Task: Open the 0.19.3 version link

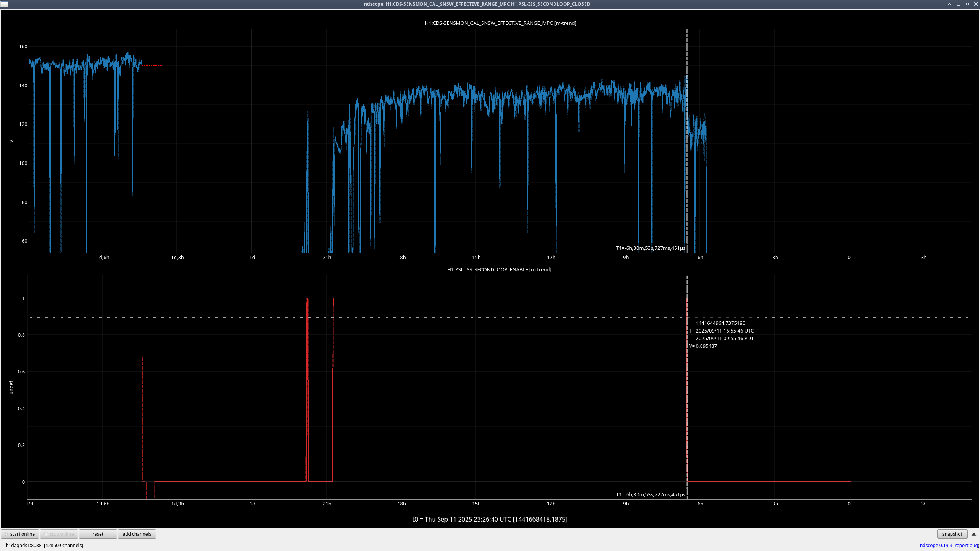Action: coord(946,545)
